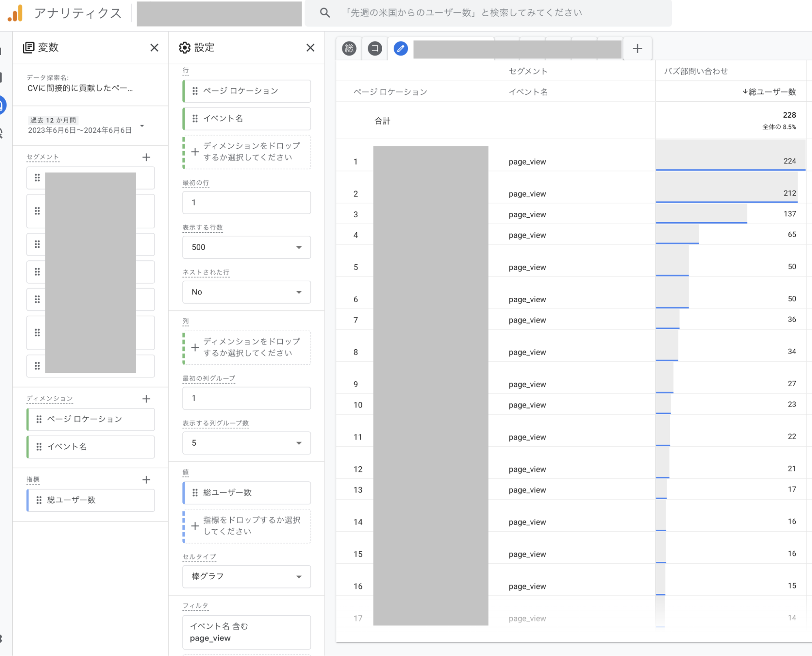The image size is (812, 656).
Task: Click the 設定 gear icon
Action: click(184, 48)
